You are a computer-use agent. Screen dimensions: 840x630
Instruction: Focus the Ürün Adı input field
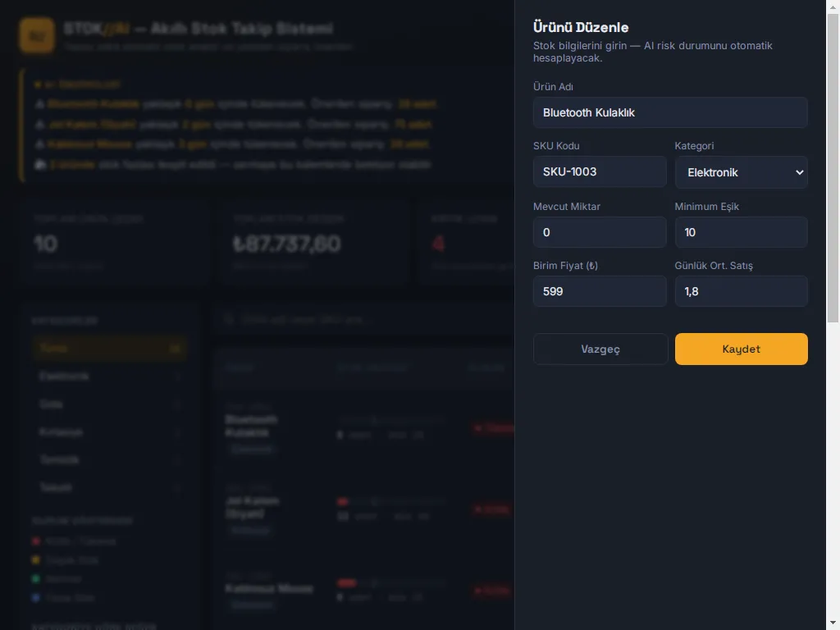pos(670,112)
